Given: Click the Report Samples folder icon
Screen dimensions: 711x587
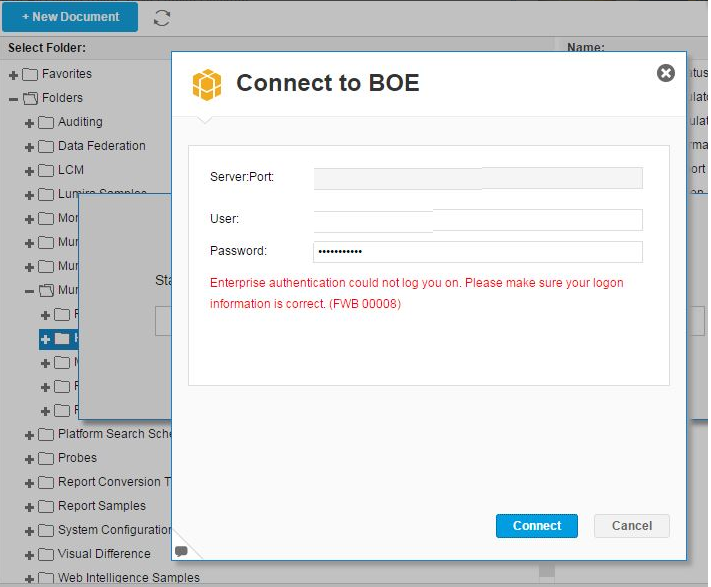Looking at the screenshot, I should coord(46,507).
